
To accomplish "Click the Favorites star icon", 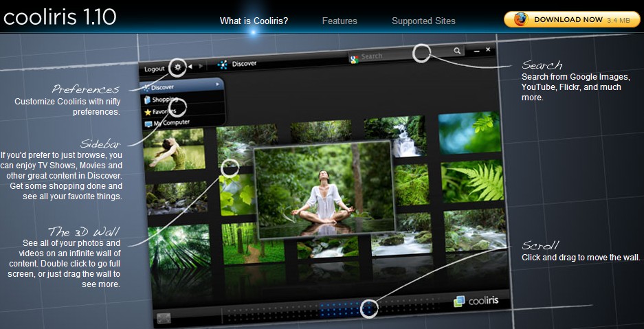I will click(x=148, y=111).
